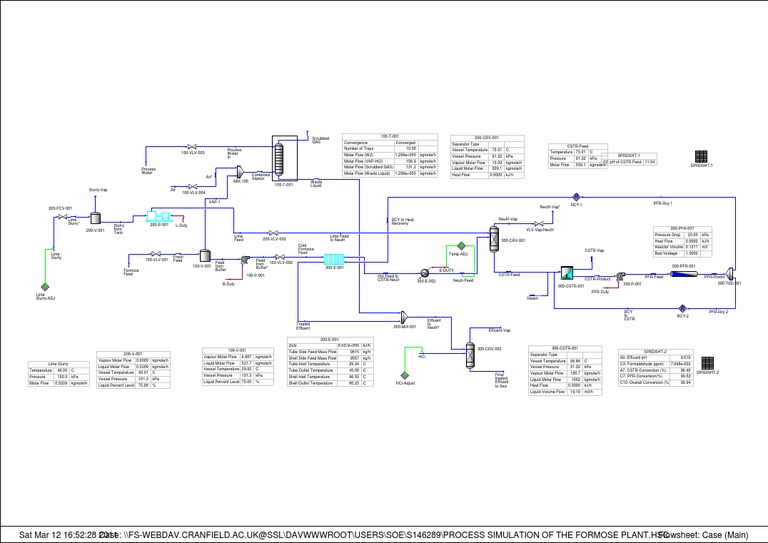Select the 100-P-001 pump icon
The image size is (768, 543).
pyautogui.click(x=245, y=260)
